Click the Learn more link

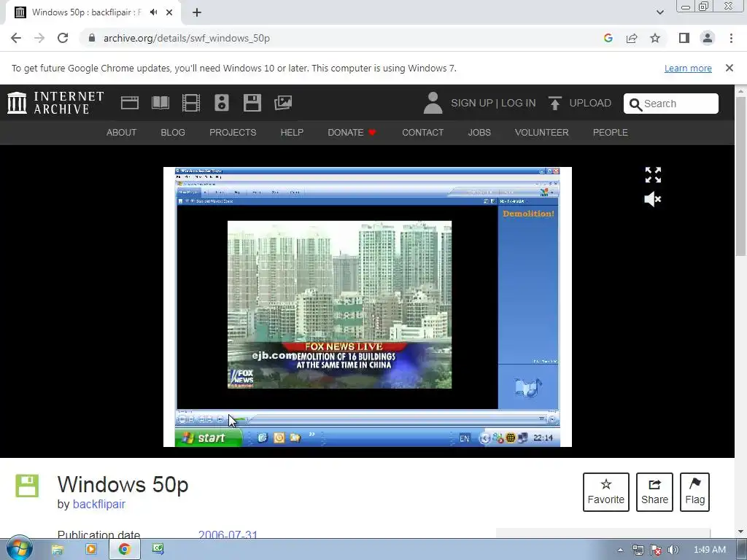688,68
